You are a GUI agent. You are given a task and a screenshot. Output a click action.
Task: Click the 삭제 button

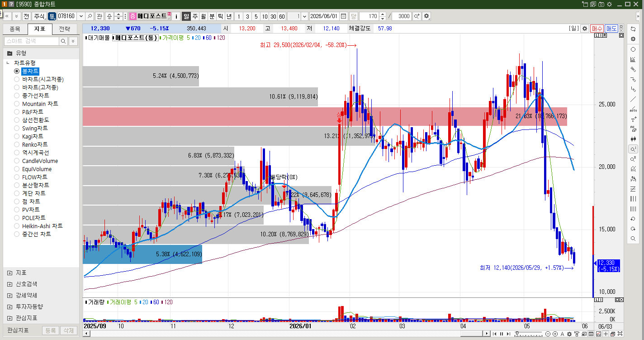coord(68,330)
